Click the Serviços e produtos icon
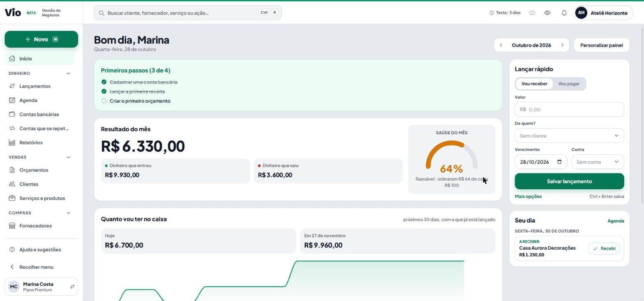 pos(12,198)
